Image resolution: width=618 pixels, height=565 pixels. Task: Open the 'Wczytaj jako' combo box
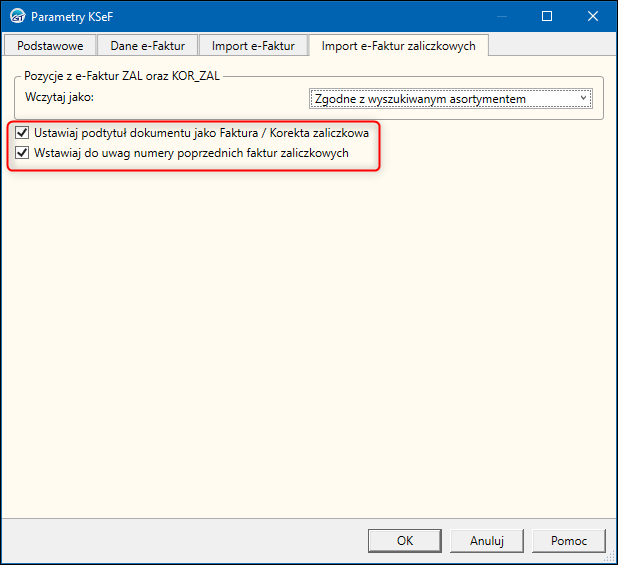450,98
